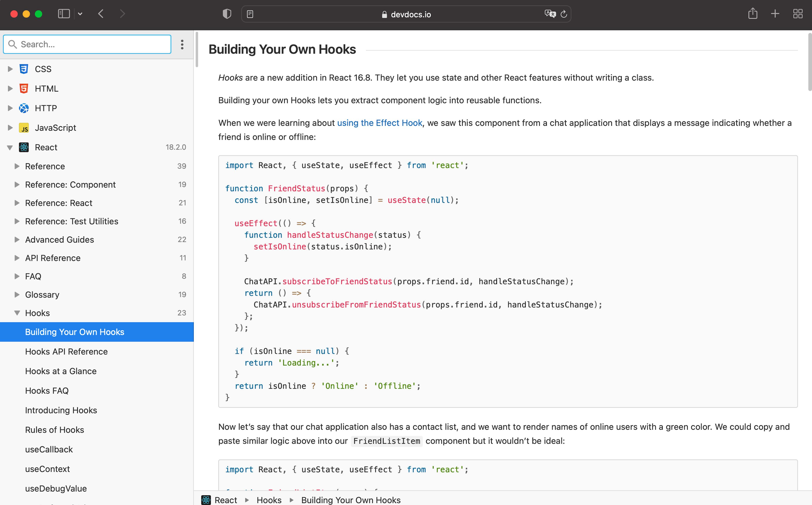Go back with the back arrow

click(101, 14)
